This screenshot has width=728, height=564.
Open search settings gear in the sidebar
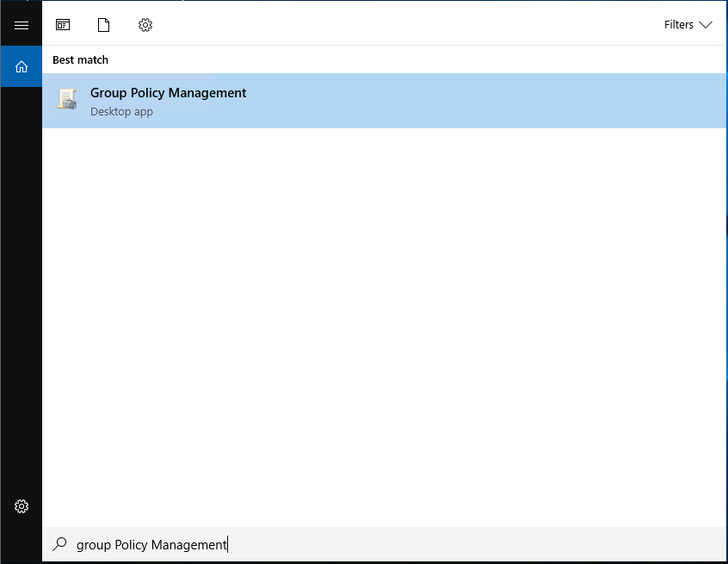pyautogui.click(x=22, y=506)
